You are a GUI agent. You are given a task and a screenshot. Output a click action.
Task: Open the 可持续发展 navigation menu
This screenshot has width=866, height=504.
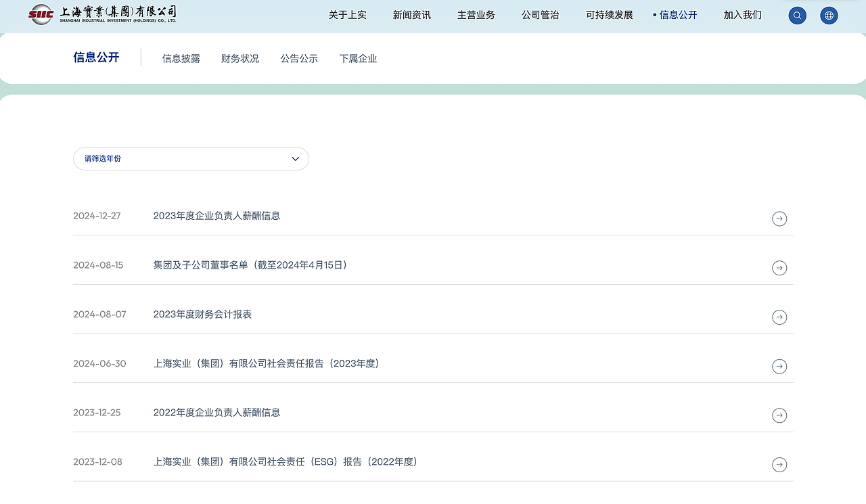608,15
